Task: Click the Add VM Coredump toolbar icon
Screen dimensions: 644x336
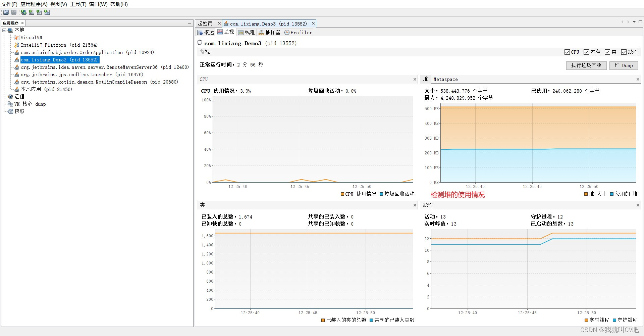Action: 39,12
